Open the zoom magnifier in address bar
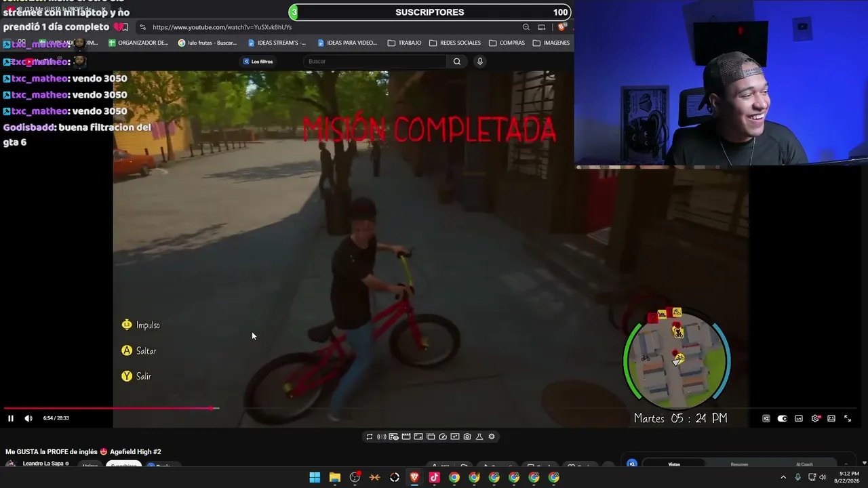868x488 pixels. pos(526,27)
